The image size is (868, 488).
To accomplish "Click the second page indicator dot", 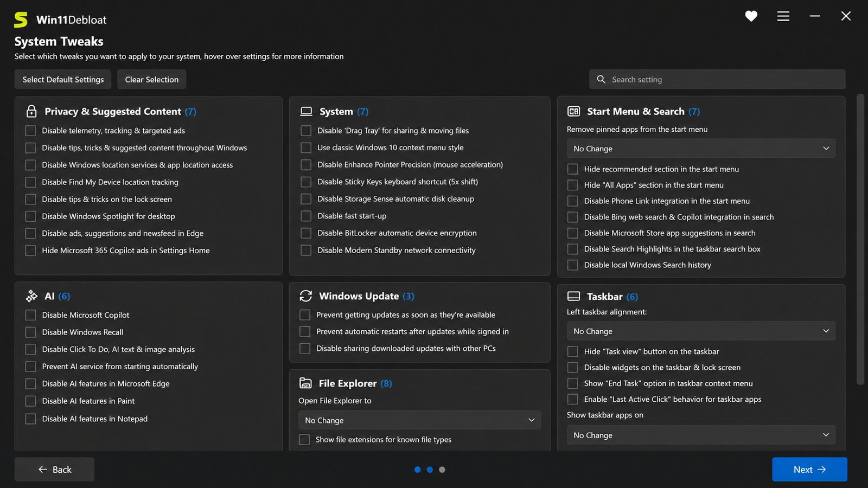I will click(x=430, y=470).
